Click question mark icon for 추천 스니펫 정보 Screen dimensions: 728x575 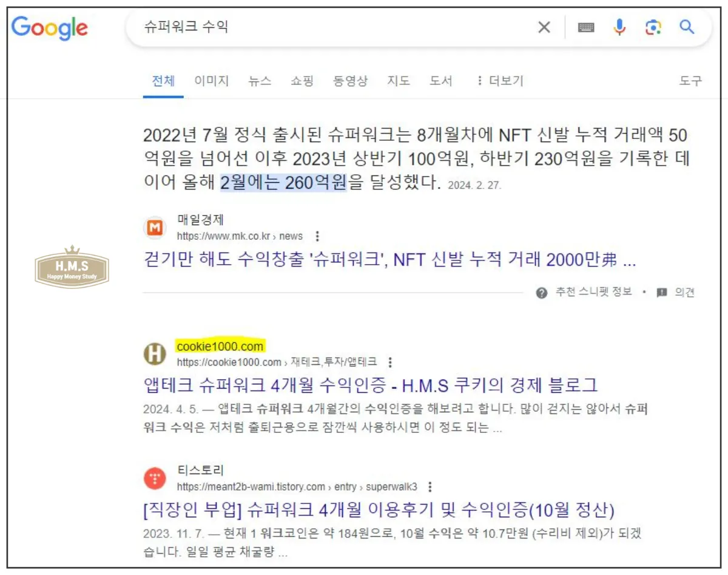[x=542, y=293]
